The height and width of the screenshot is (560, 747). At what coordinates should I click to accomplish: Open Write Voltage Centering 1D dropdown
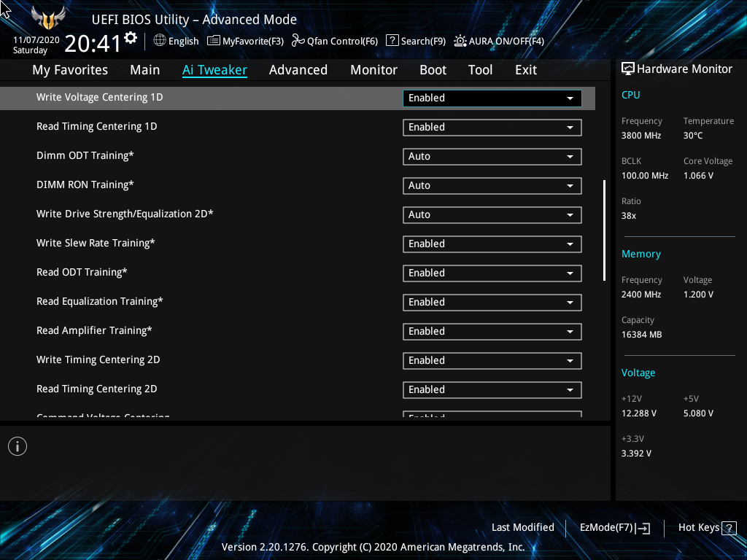[492, 98]
